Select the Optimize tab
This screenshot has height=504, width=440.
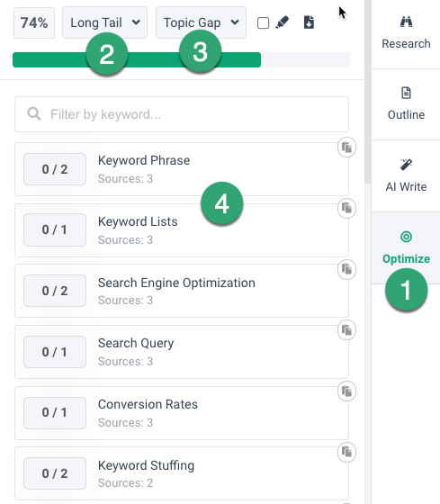point(406,247)
